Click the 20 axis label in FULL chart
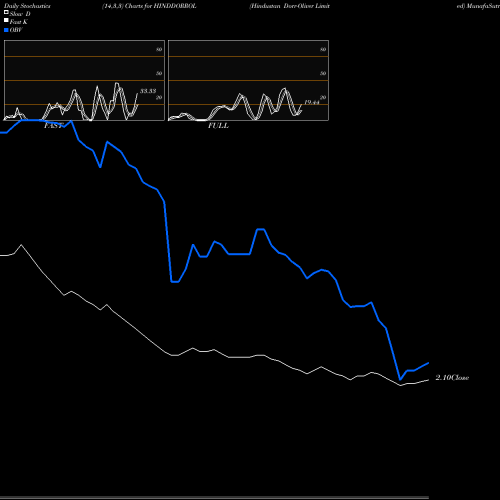500x500 pixels. [323, 97]
